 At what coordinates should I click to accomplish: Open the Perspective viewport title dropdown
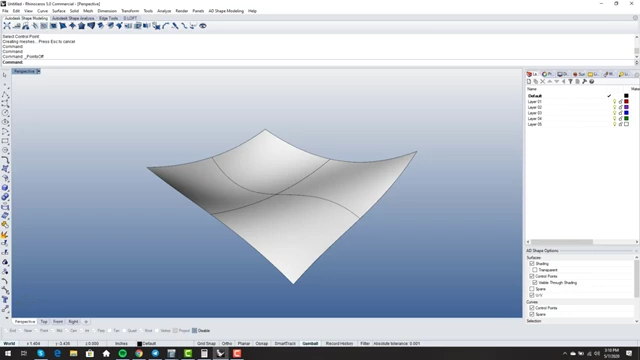point(38,71)
